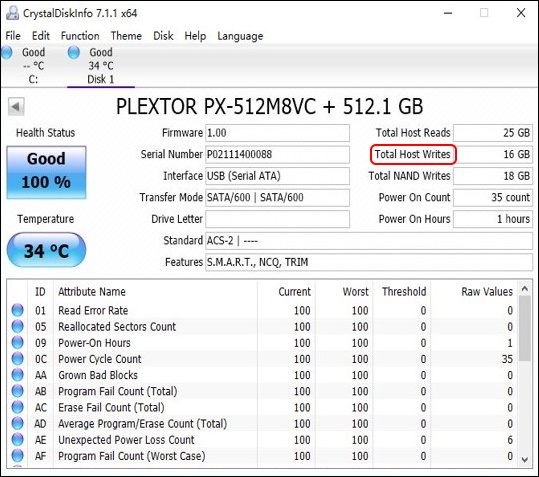Open the Theme menu

[126, 36]
